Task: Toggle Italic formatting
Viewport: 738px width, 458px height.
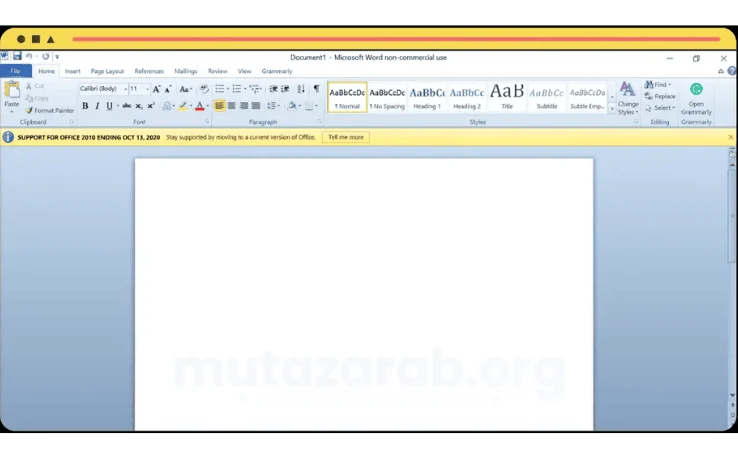Action: click(97, 106)
